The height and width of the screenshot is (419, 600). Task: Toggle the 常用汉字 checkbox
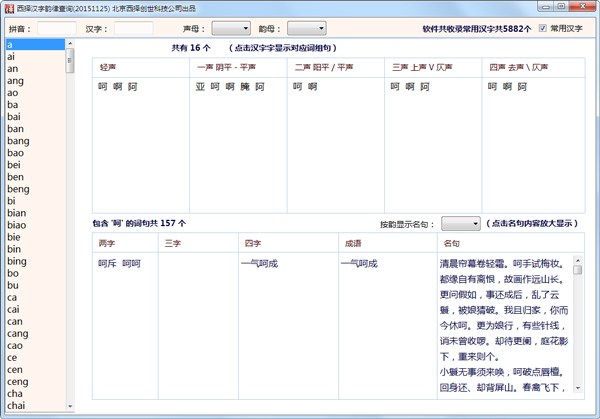(x=543, y=28)
